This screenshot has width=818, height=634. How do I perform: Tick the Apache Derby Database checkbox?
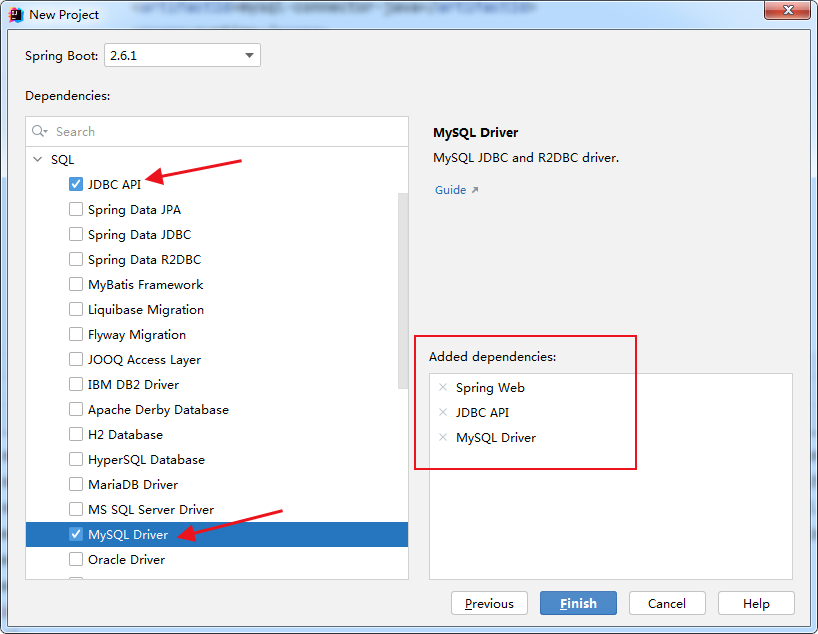pos(76,410)
